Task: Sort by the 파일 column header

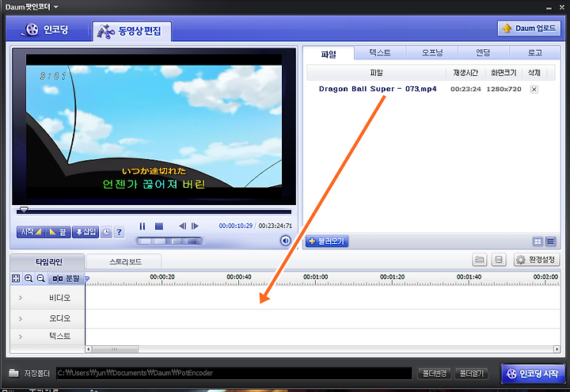Action: (376, 73)
